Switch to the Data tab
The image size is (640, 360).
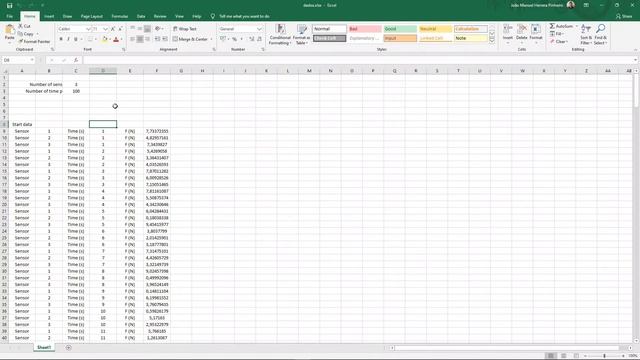pyautogui.click(x=141, y=16)
